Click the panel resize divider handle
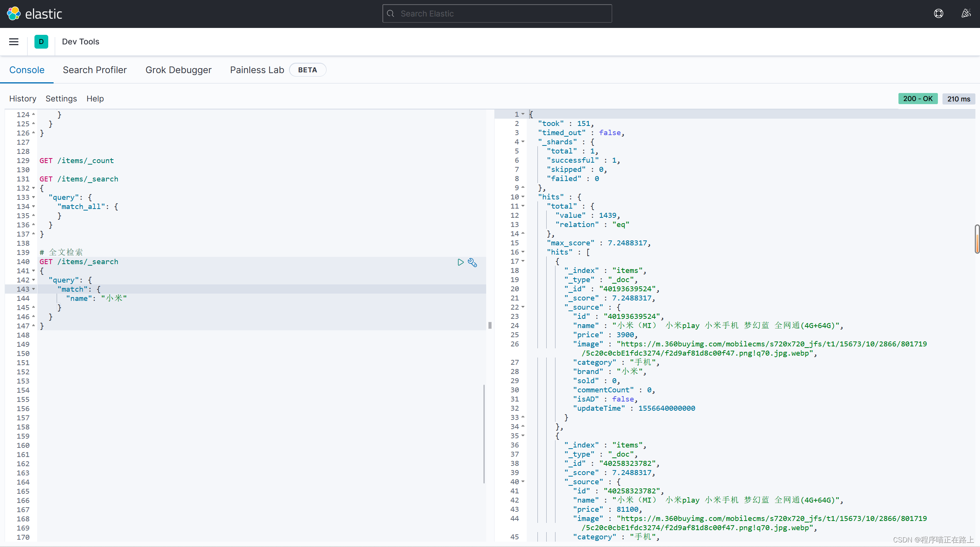The height and width of the screenshot is (547, 980). point(490,325)
